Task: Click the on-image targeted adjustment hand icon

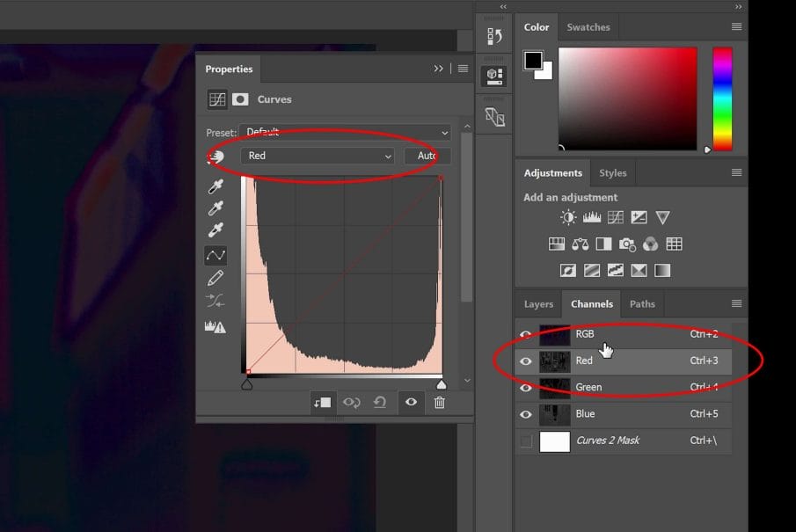Action: pos(215,157)
